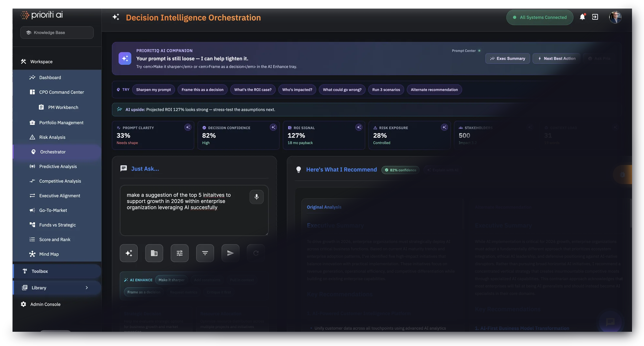Click the AI sparkle button below the prompt box
This screenshot has height=346, width=644.
click(129, 253)
